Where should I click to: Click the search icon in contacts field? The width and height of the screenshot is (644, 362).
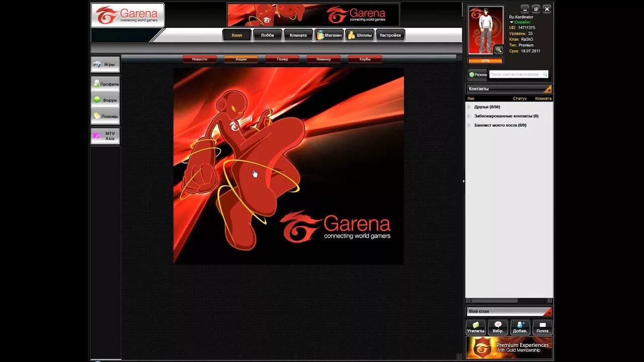545,74
